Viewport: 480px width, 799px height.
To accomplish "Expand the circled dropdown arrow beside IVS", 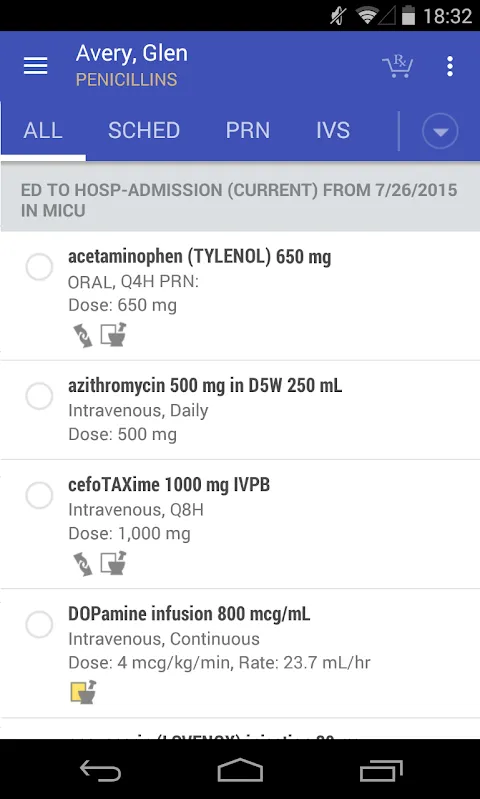I will tap(440, 131).
